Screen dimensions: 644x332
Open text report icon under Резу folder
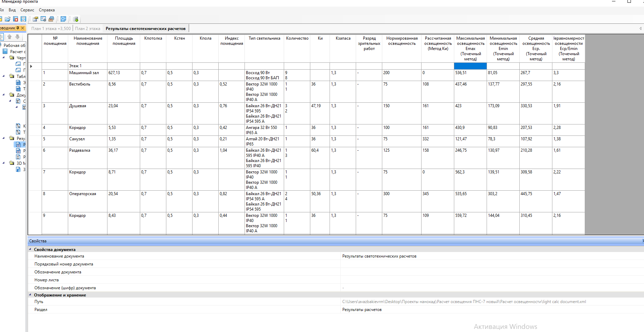(x=18, y=157)
